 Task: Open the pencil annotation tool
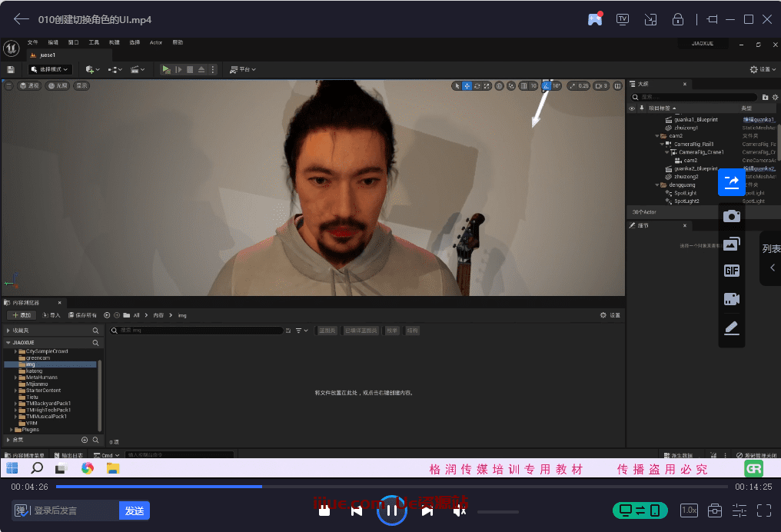[732, 328]
